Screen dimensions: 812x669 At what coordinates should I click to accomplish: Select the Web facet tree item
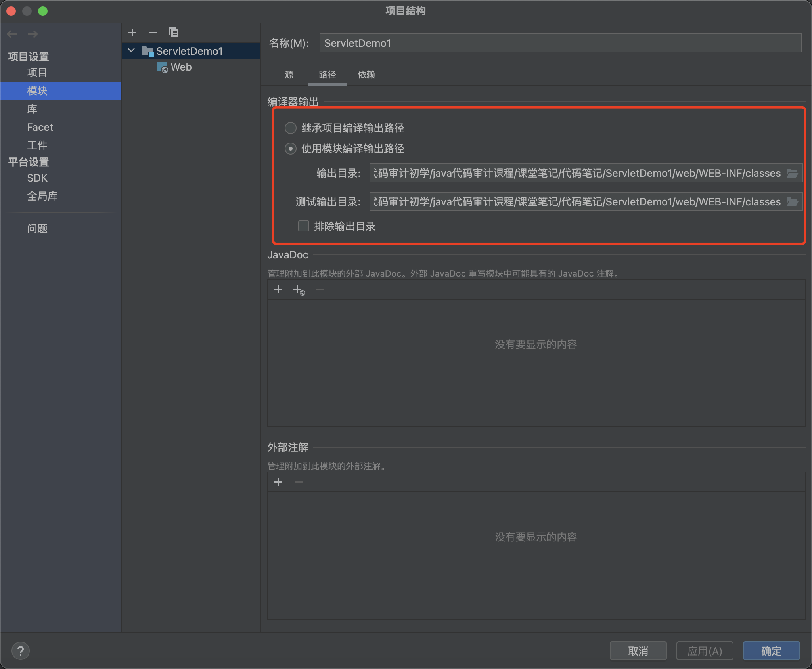pos(181,67)
